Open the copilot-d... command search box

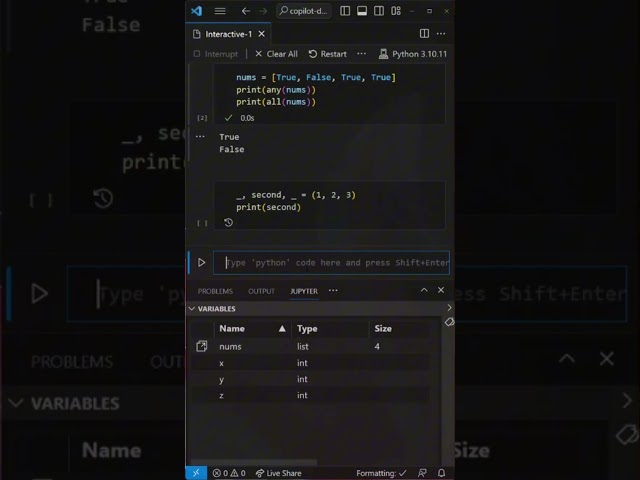304,11
